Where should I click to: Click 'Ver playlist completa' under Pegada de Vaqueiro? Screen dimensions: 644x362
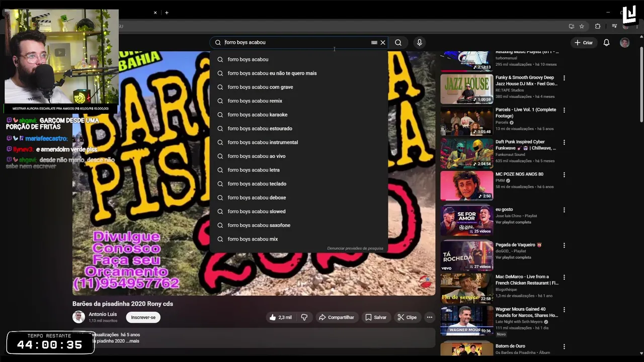513,257
